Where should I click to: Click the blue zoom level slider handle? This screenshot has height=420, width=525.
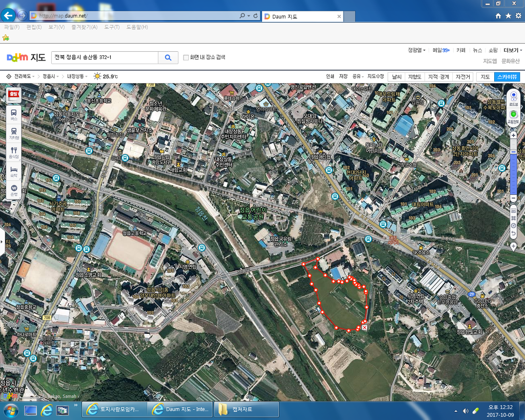click(513, 152)
